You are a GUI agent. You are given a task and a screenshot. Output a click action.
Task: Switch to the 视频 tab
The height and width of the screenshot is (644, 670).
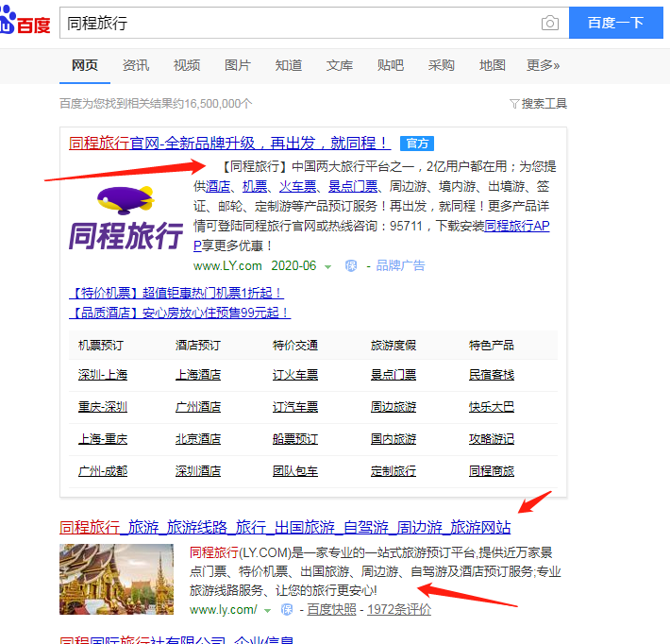tap(187, 65)
